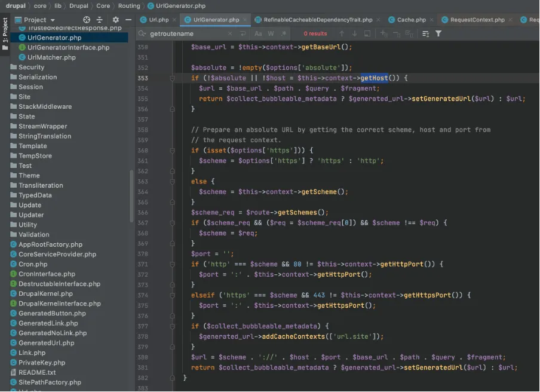Image resolution: width=540 pixels, height=392 pixels.
Task: Click the select all occurrences icon
Action: pos(367,33)
